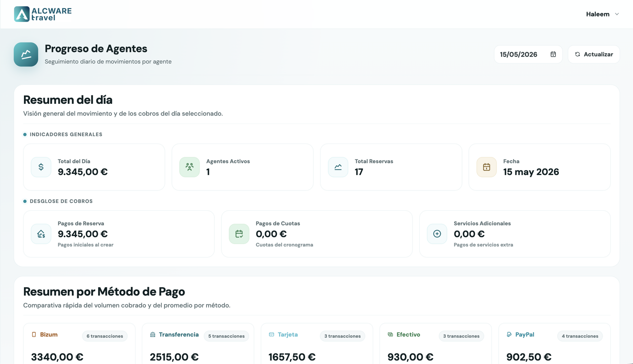The height and width of the screenshot is (364, 633).
Task: Click the Bizum phone icon
Action: (x=34, y=334)
